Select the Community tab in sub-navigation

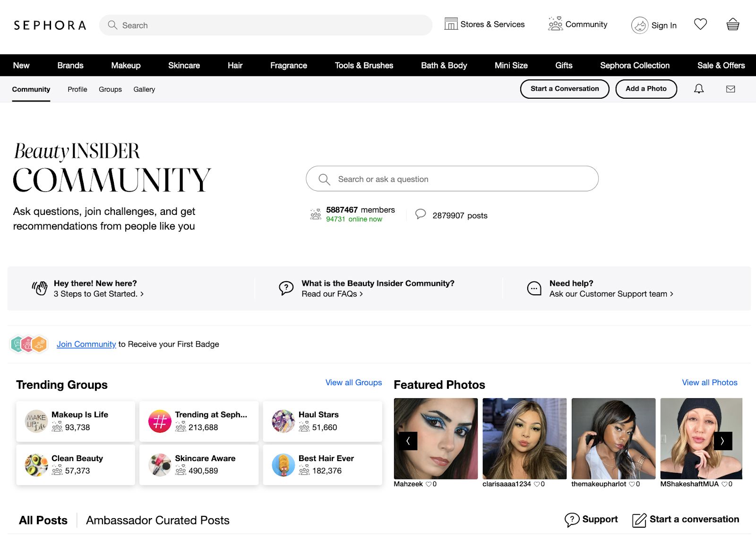pyautogui.click(x=31, y=89)
